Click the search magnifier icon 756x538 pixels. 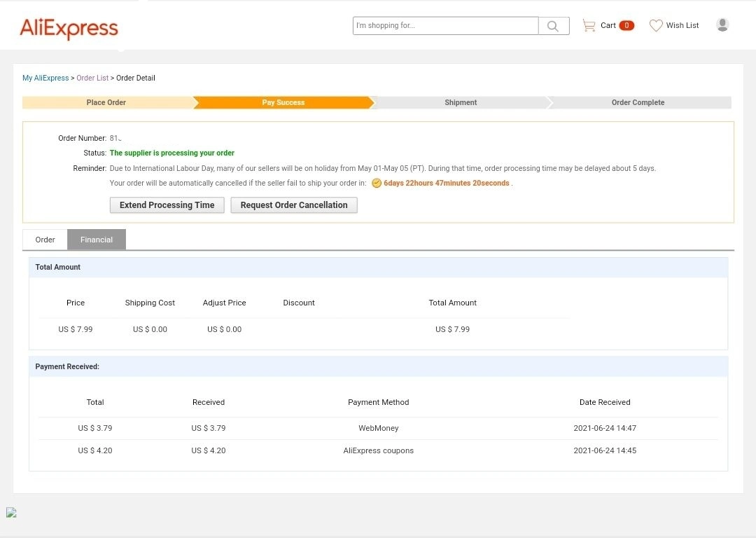pos(553,26)
